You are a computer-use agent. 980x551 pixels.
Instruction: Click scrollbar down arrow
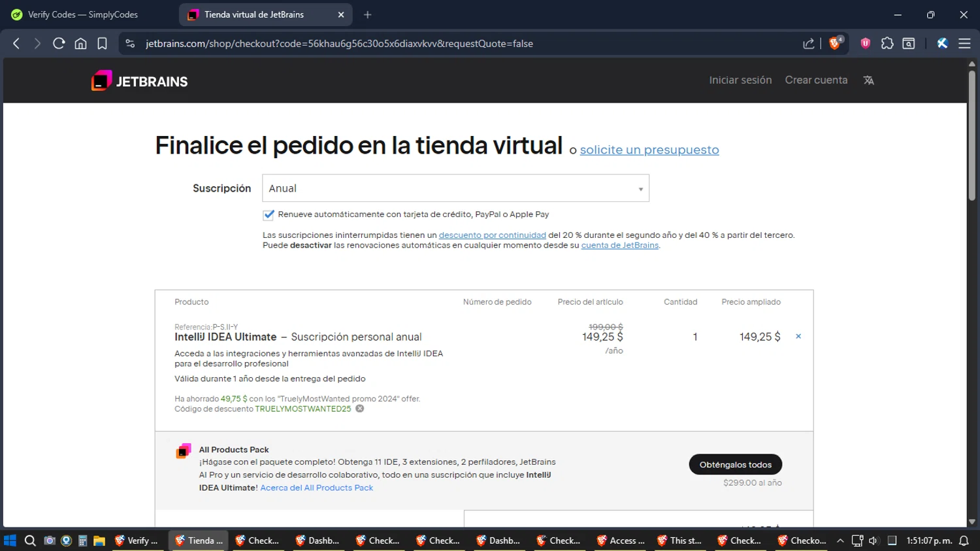click(x=972, y=522)
